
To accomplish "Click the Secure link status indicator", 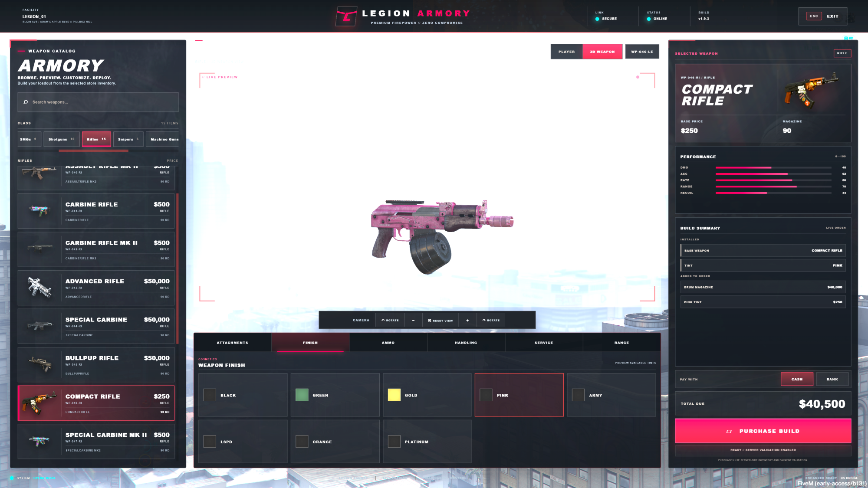I will point(606,19).
